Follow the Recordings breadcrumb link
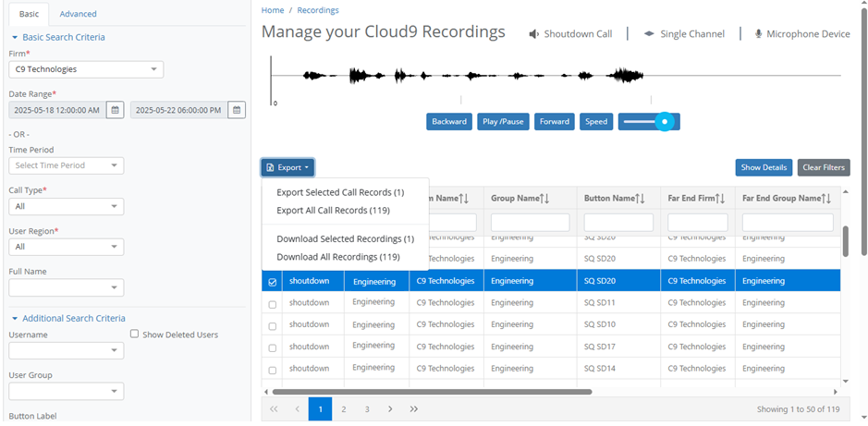868x426 pixels. [318, 10]
